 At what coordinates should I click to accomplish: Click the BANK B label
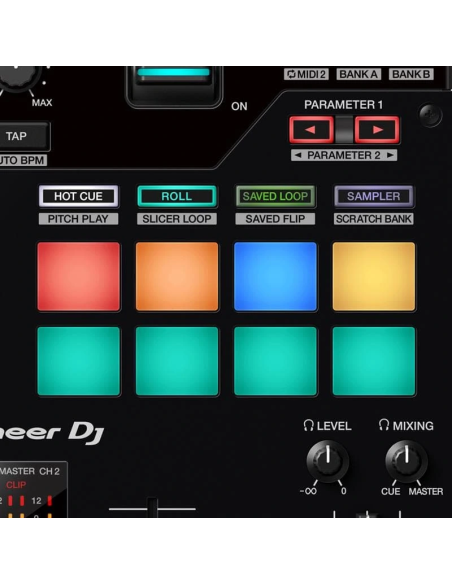pyautogui.click(x=411, y=74)
